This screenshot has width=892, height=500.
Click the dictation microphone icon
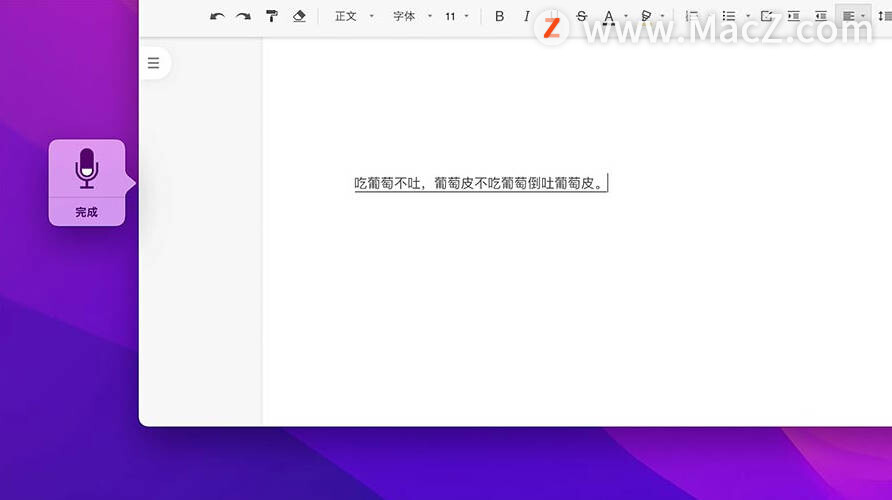[x=86, y=168]
